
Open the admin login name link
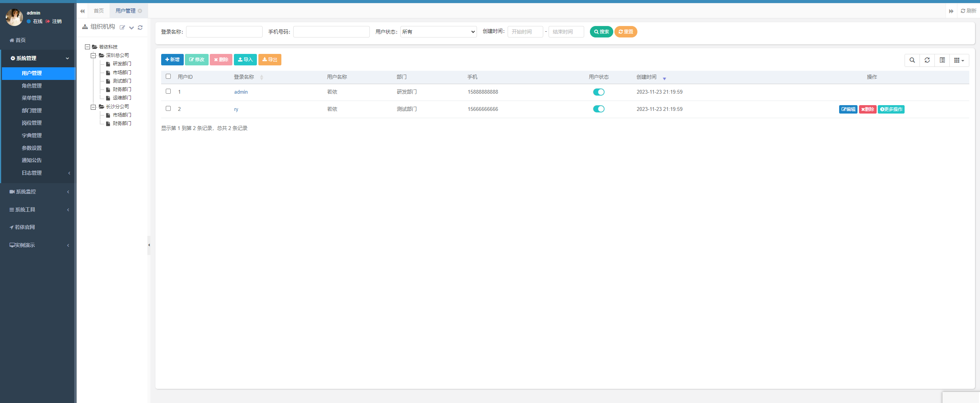coord(241,92)
